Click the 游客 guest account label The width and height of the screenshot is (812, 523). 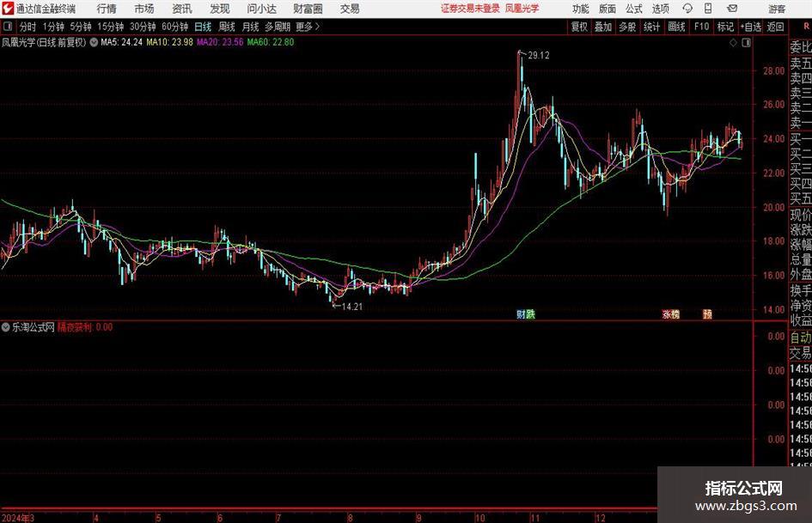[777, 9]
